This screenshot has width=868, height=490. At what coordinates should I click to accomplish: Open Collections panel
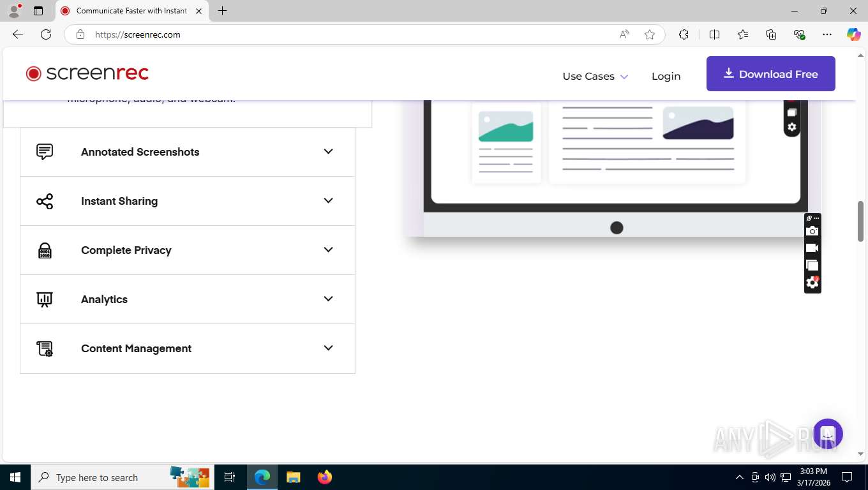pyautogui.click(x=771, y=34)
